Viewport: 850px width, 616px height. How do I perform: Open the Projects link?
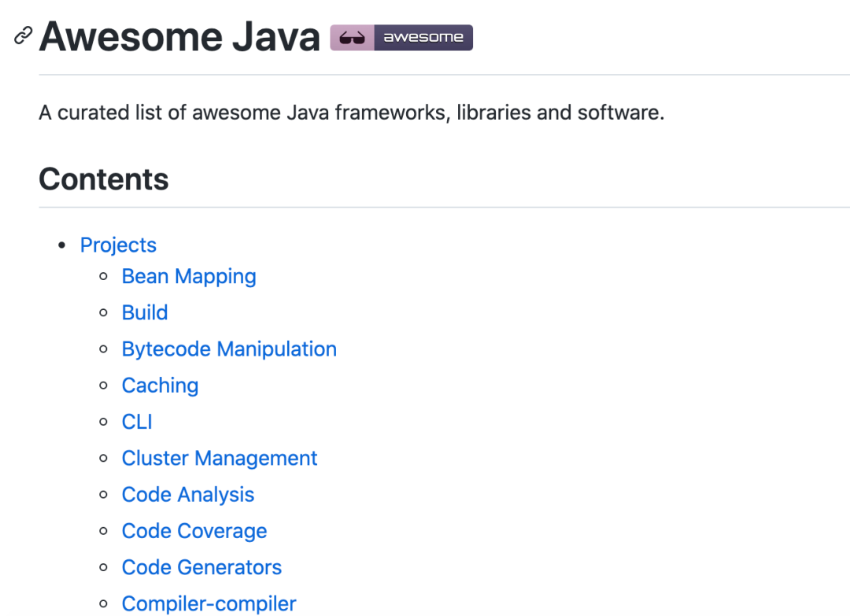118,245
